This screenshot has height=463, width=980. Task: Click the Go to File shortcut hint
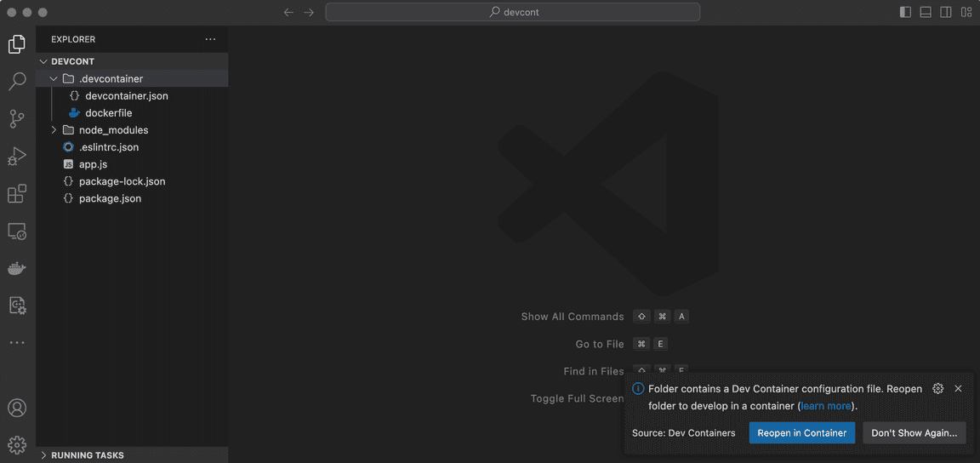[622, 344]
